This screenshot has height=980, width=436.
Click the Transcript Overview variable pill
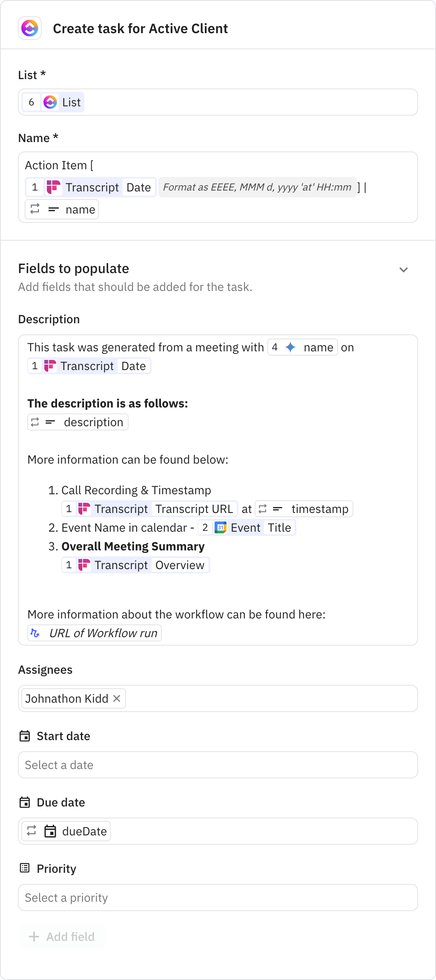pyautogui.click(x=135, y=565)
